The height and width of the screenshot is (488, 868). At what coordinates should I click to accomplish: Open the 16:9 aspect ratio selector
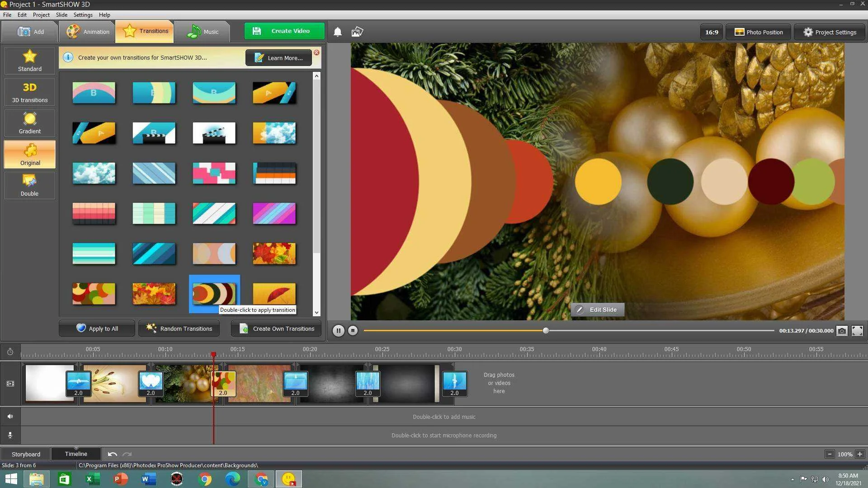(x=712, y=32)
